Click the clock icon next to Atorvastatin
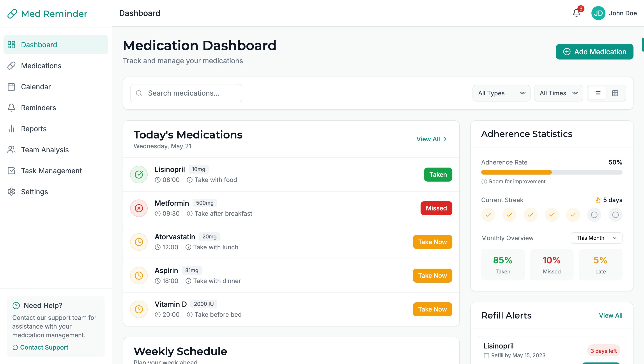Viewport: 644px width, 364px height. click(139, 241)
